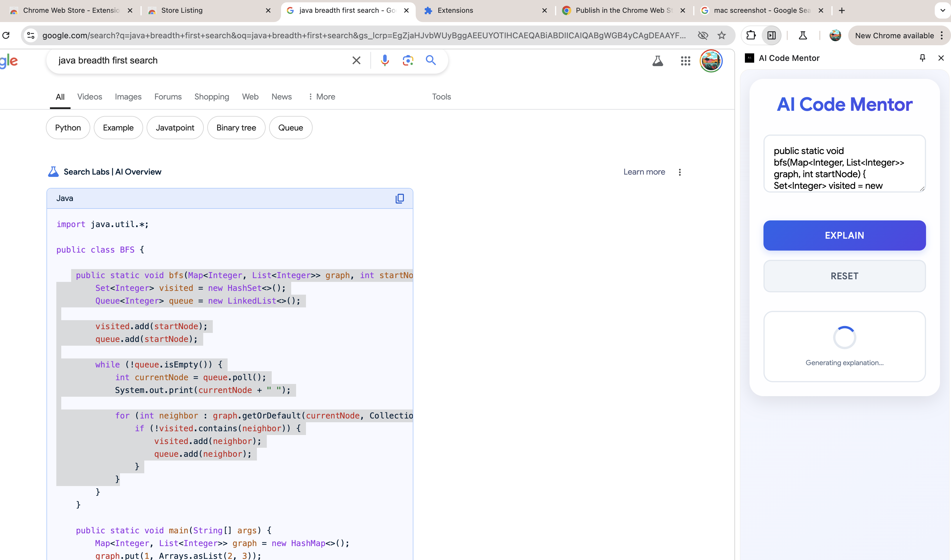Open AI Overview three-dot options
Screen dimensions: 951x560
[x=680, y=172]
